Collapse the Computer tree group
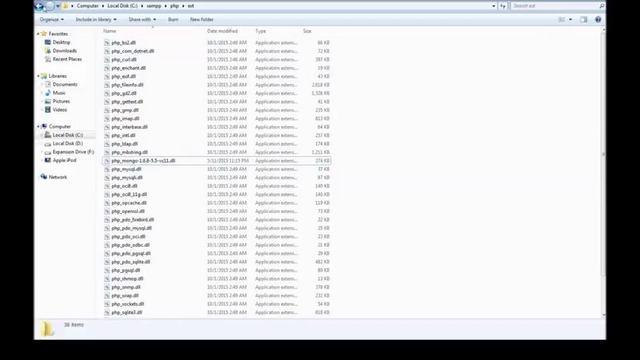The width and height of the screenshot is (640, 360). 38,127
